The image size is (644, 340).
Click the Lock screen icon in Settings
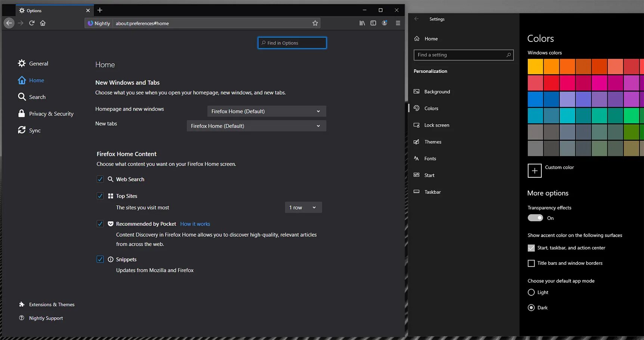(417, 125)
